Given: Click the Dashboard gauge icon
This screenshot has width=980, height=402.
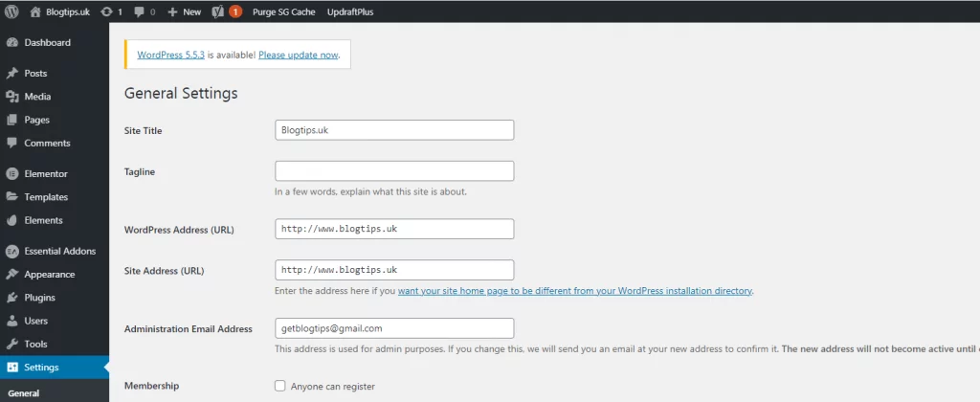Looking at the screenshot, I should tap(11, 42).
